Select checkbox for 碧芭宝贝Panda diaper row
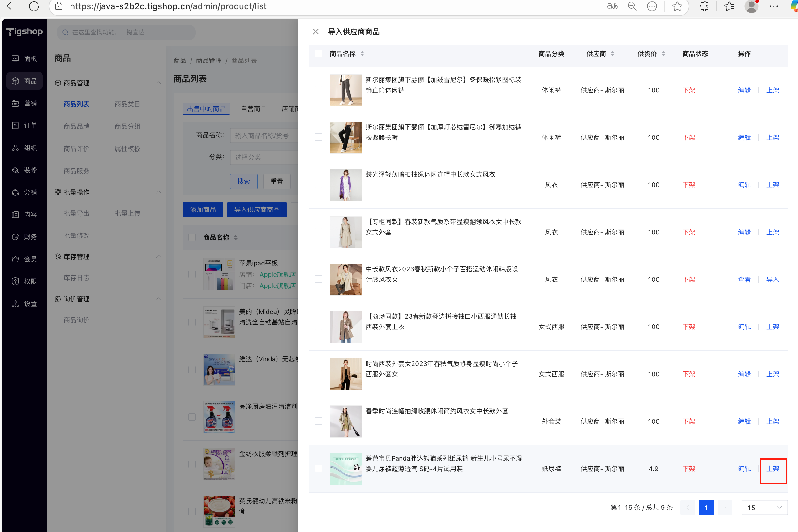Viewport: 798px width, 532px height. pyautogui.click(x=318, y=469)
